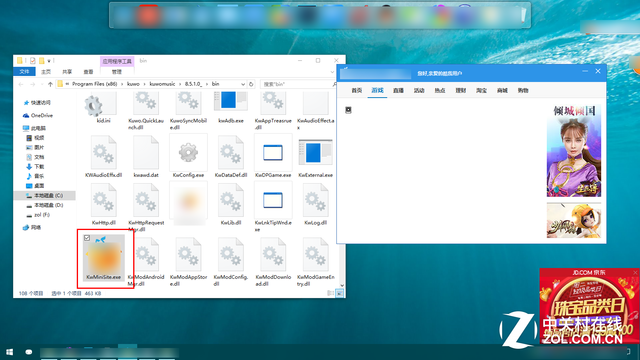This screenshot has height=360, width=640.
Task: Switch to large icons view button
Action: click(x=339, y=293)
